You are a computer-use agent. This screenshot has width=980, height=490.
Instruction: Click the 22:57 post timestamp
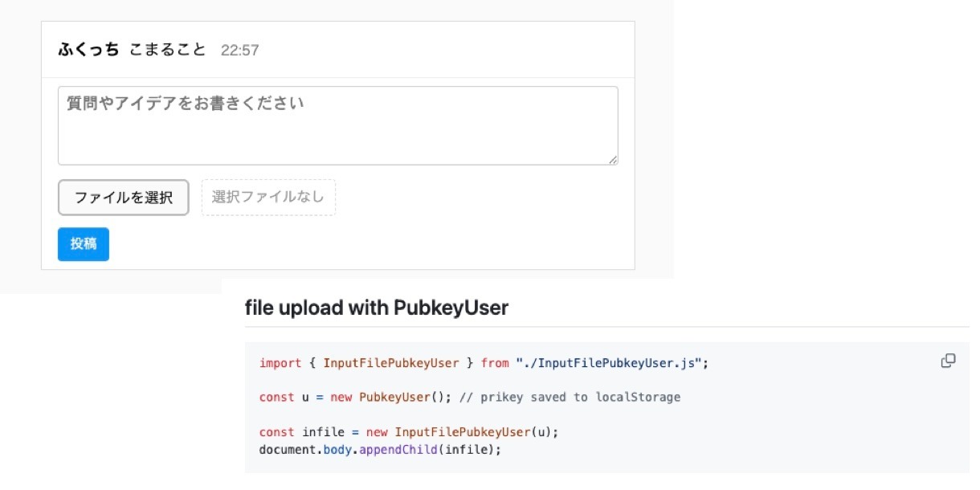tap(239, 51)
